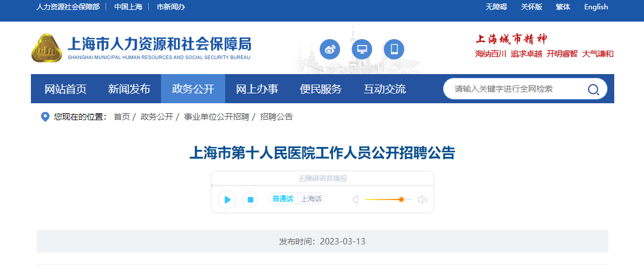Click the search magnifier icon
Viewport: 644px width, 280px height.
(593, 89)
